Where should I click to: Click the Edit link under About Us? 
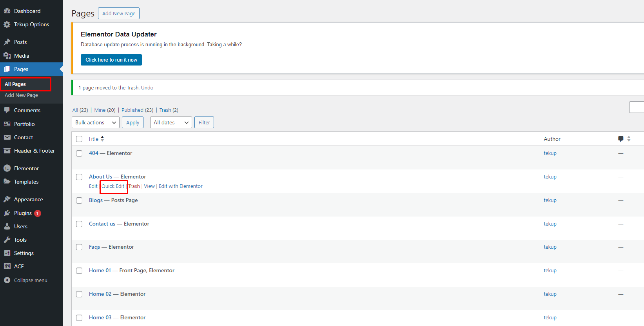click(93, 186)
